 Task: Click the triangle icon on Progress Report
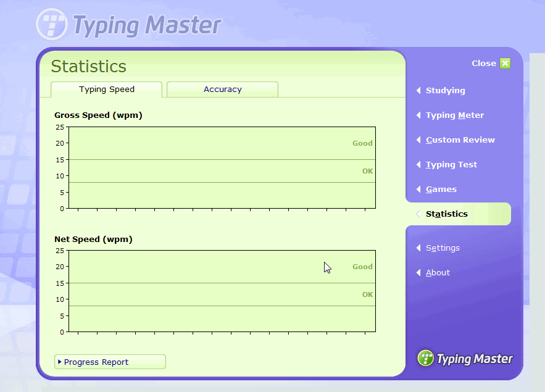click(59, 362)
